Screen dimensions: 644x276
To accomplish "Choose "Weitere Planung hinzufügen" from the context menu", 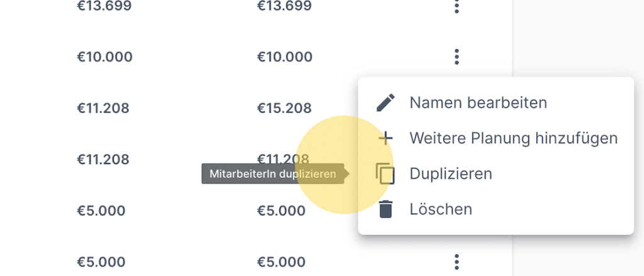I will point(513,138).
